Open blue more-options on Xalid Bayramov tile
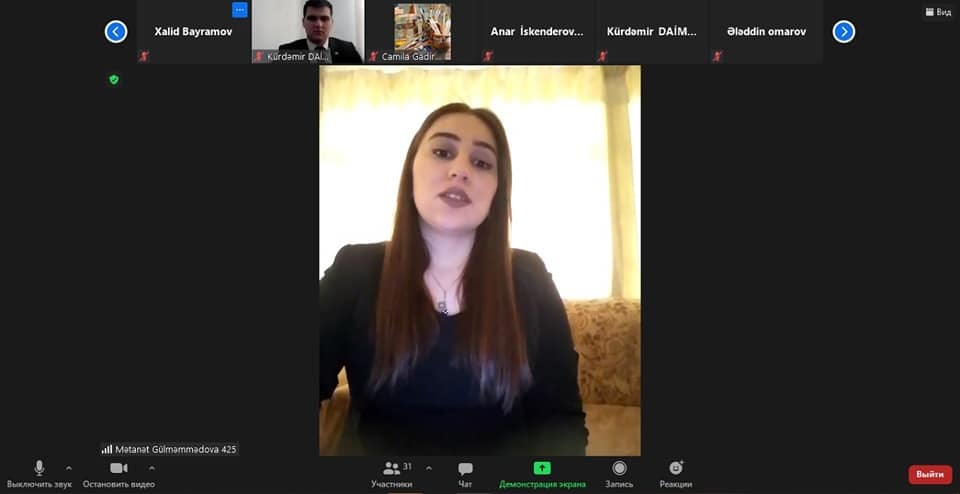This screenshot has height=494, width=960. pyautogui.click(x=239, y=10)
